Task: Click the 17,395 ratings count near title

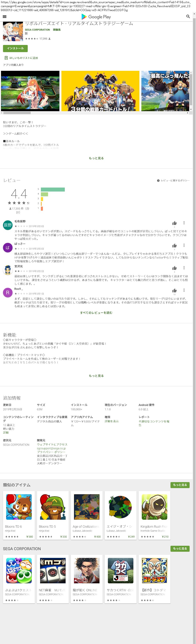Action: 43,39
